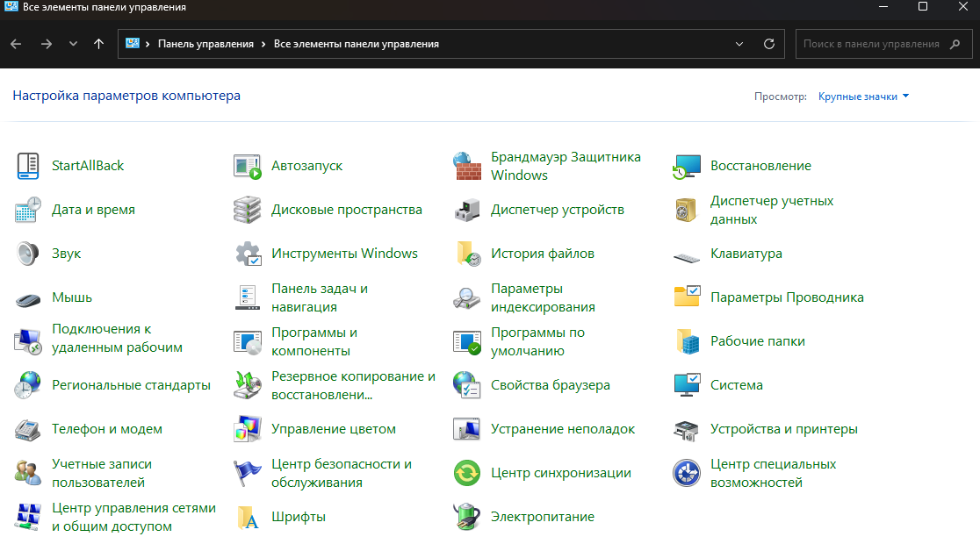Open recent locations chevron near navigation arrows

73,44
